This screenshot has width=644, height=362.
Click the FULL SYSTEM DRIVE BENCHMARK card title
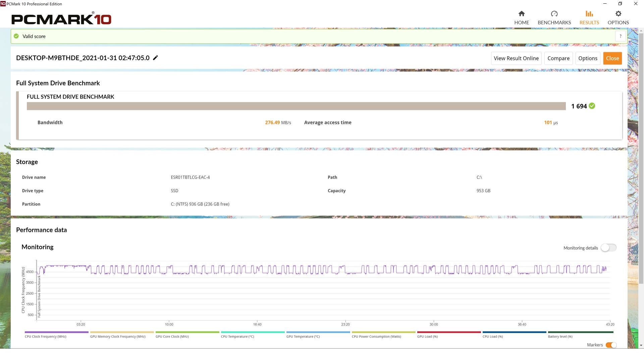[70, 97]
